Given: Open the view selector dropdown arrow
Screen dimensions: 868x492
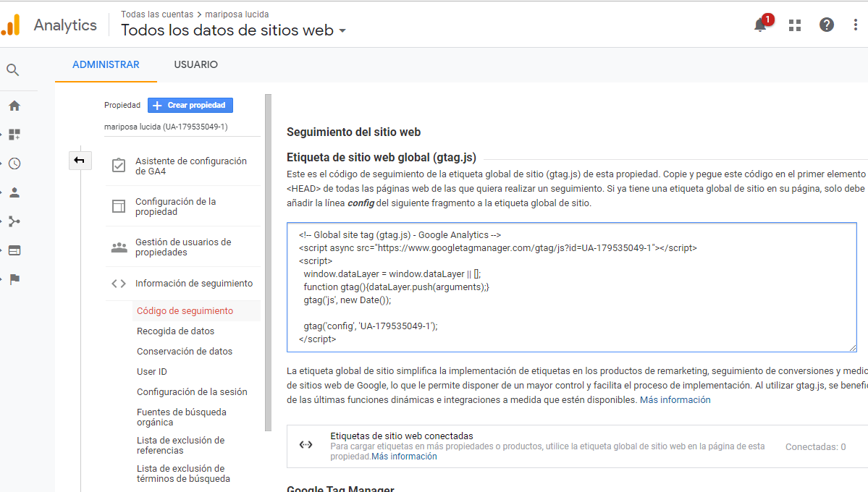Looking at the screenshot, I should [x=342, y=30].
